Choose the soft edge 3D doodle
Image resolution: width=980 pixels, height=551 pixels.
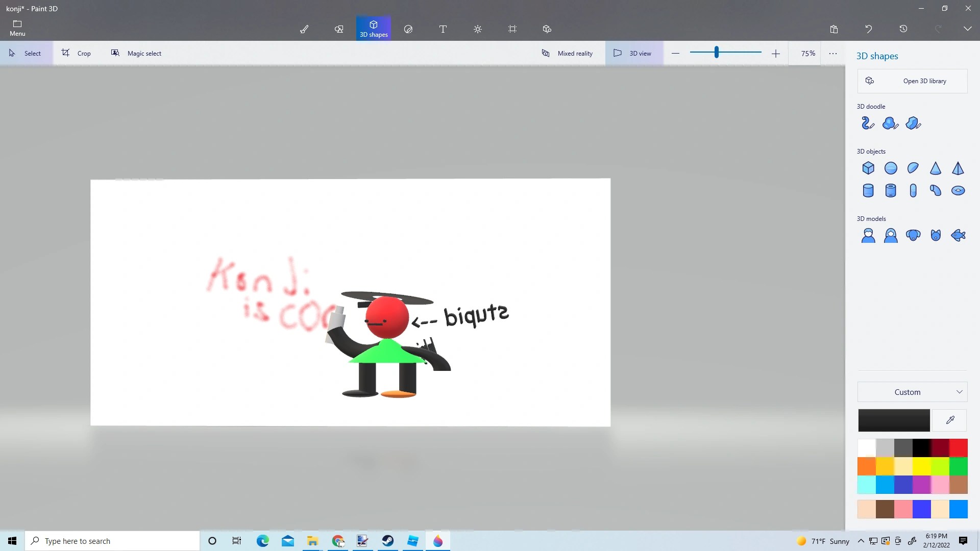891,123
